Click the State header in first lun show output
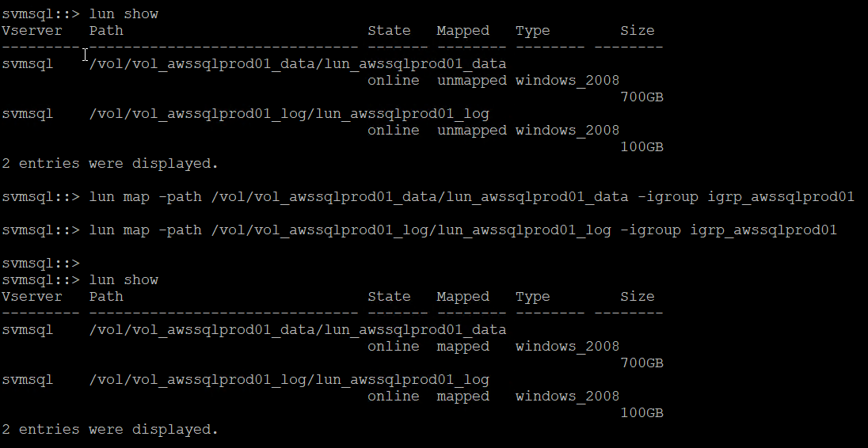Viewport: 868px width, 448px height. point(389,31)
